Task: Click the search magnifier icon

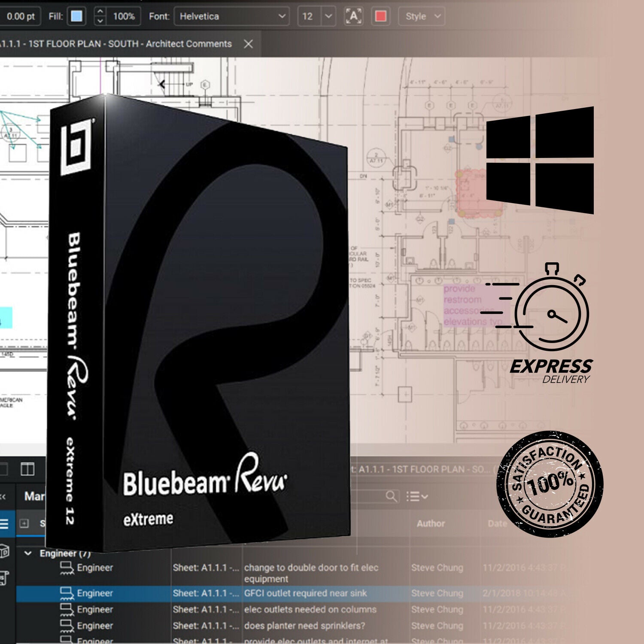Action: 391,496
